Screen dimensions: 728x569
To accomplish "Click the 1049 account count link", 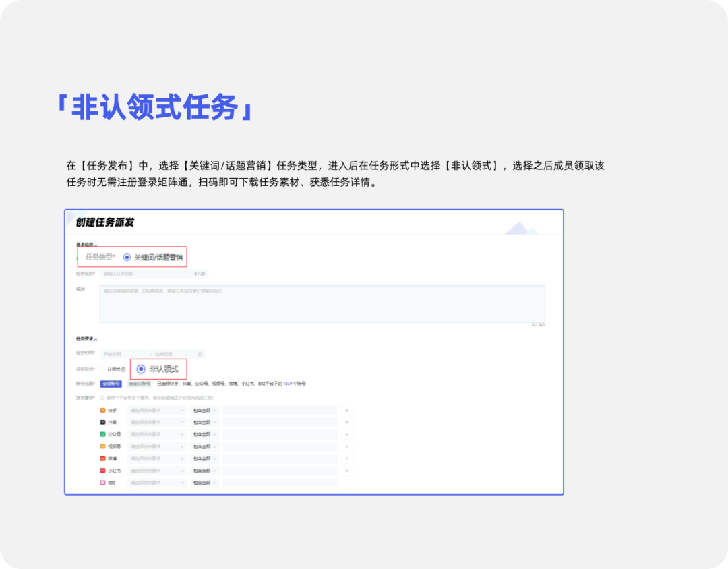I will 287,384.
